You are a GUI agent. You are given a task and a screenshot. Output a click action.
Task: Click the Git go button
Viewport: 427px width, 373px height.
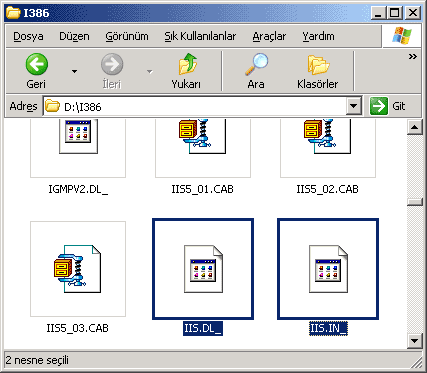point(388,106)
